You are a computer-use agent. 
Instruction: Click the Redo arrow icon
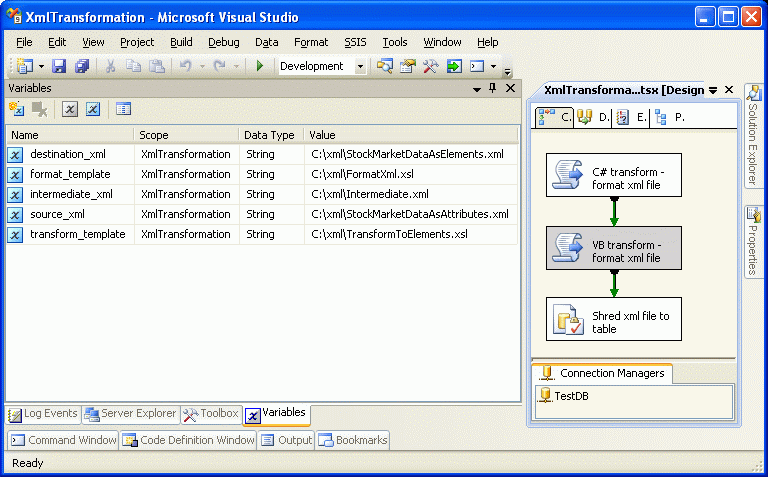[x=220, y=66]
